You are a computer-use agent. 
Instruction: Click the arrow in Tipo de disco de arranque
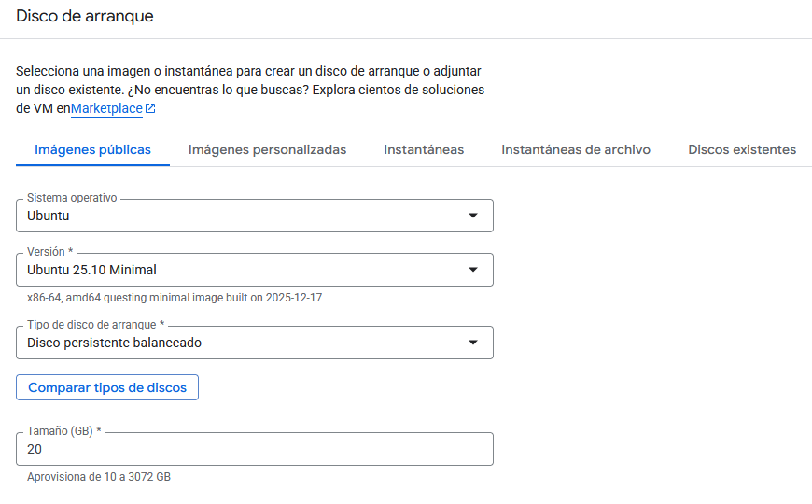[472, 343]
